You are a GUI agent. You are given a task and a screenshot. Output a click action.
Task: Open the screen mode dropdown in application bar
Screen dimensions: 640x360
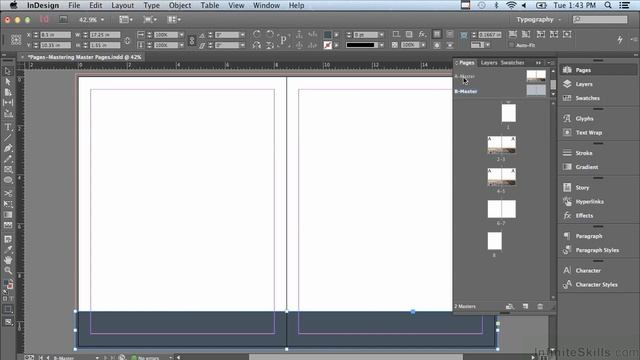click(150, 20)
